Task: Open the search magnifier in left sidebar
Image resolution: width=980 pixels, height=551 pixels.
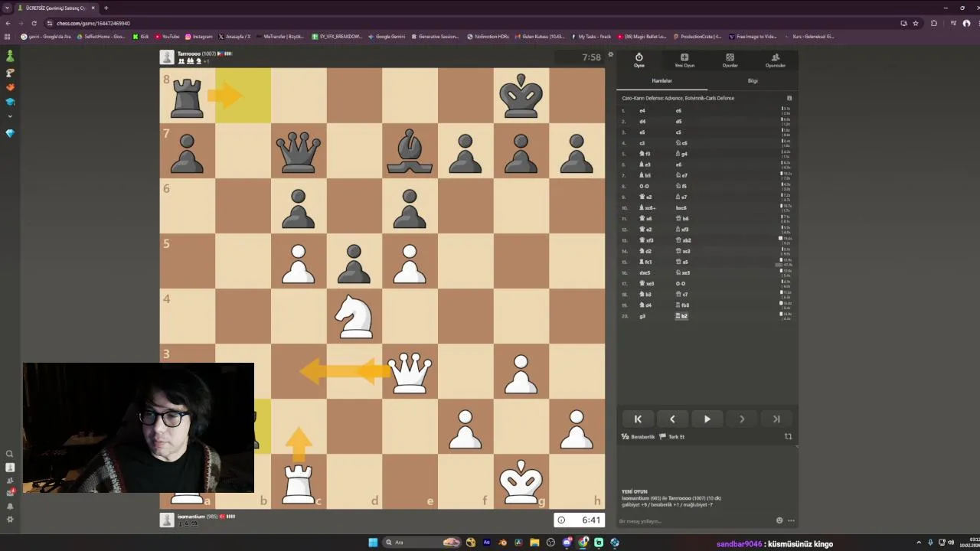Action: coord(10,454)
